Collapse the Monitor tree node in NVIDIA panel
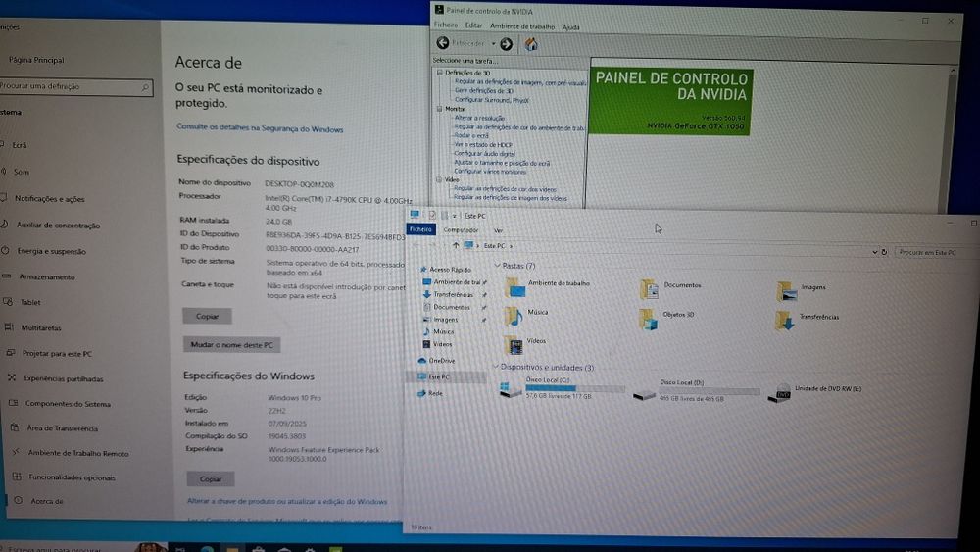 click(440, 109)
